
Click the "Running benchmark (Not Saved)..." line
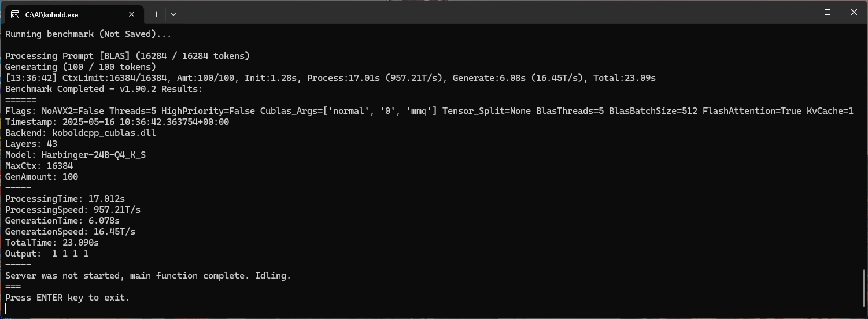[88, 34]
